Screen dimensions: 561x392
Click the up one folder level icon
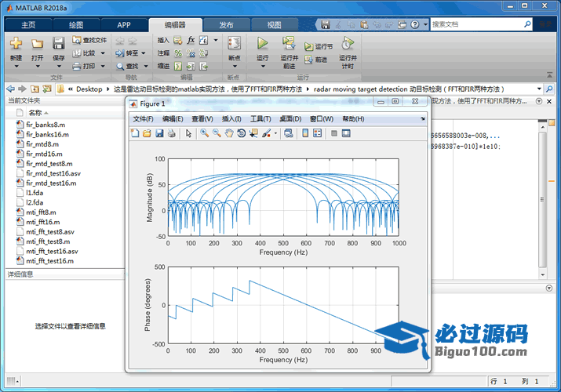pyautogui.click(x=35, y=89)
